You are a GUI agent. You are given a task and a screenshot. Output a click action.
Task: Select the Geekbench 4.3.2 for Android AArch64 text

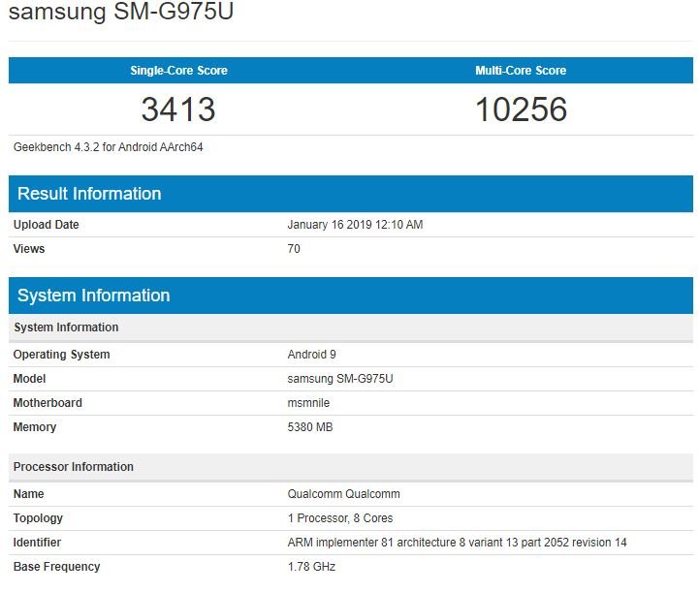108,147
